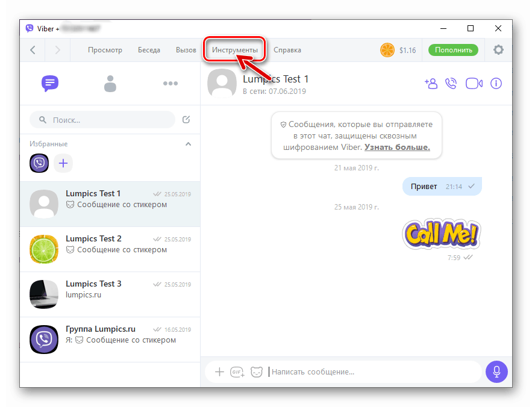Open chat info via the info icon

click(x=496, y=84)
